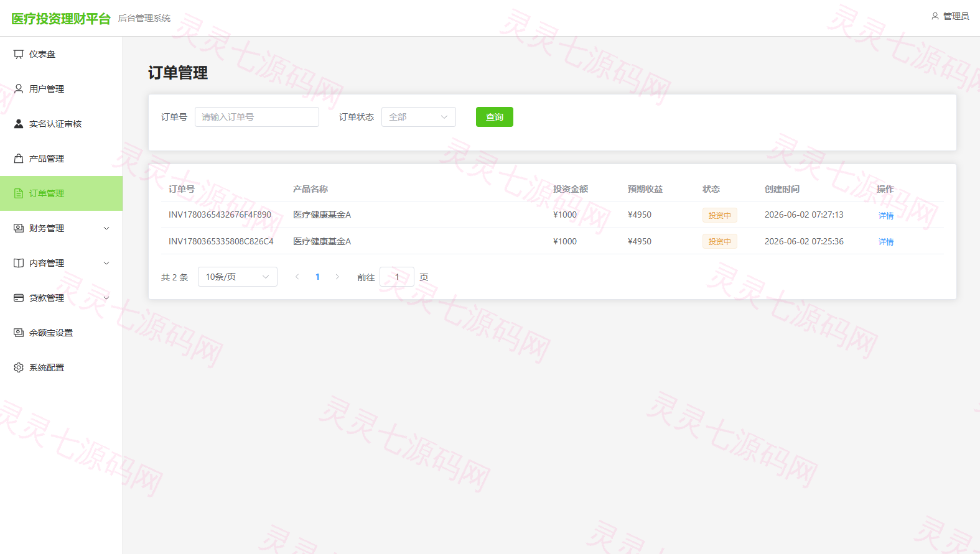
Task: Select page 1 in pagination
Action: [x=317, y=277]
